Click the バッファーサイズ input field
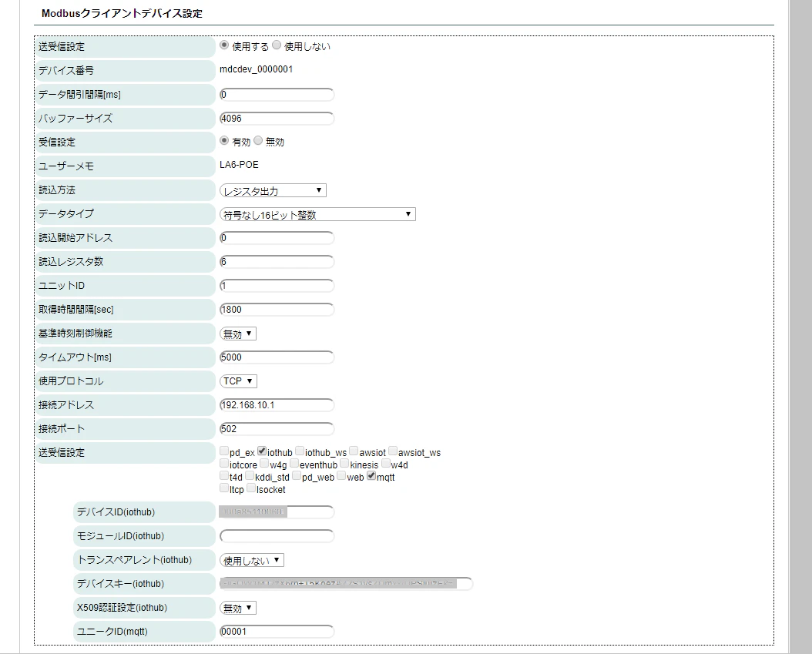Screen dimensions: 812x654 click(277, 119)
